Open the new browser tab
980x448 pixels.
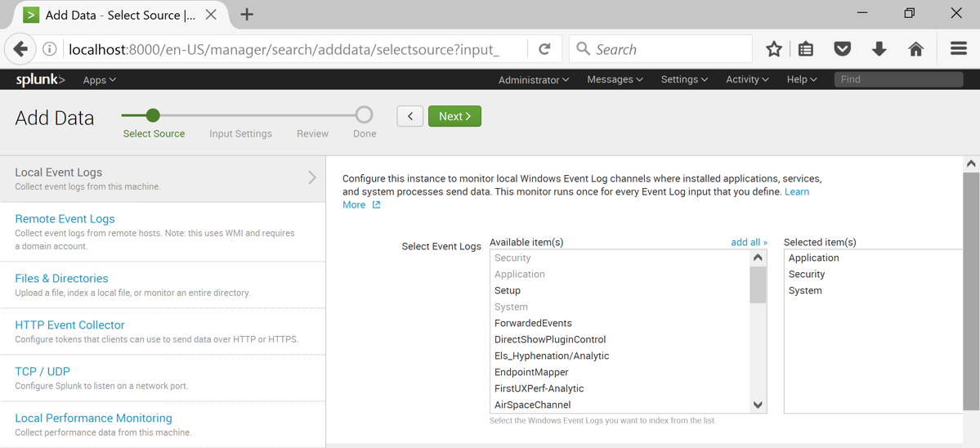coord(247,15)
